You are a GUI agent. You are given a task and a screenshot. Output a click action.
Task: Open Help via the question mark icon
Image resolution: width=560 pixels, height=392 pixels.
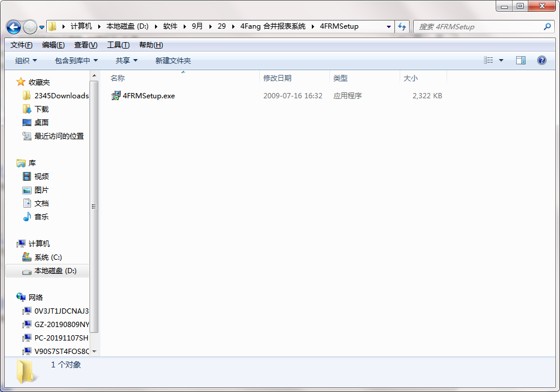tap(541, 60)
